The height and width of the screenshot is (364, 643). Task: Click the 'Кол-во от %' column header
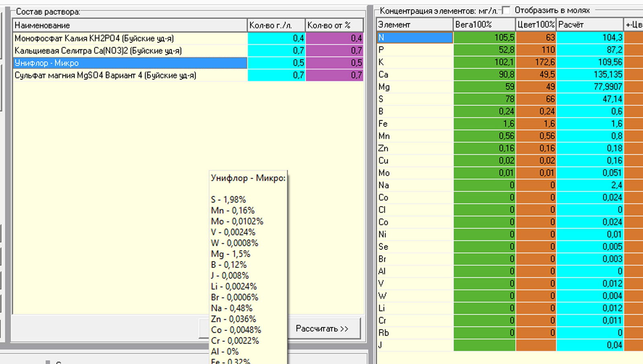[334, 25]
